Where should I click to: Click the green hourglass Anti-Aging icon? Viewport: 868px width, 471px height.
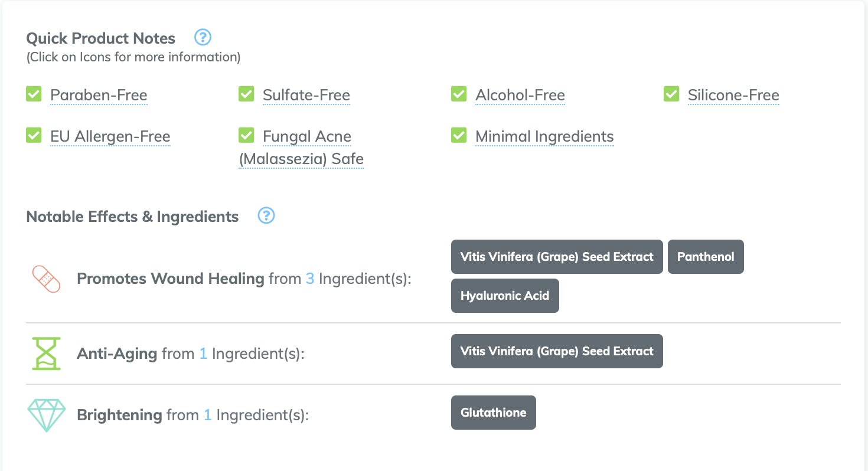[x=45, y=354]
